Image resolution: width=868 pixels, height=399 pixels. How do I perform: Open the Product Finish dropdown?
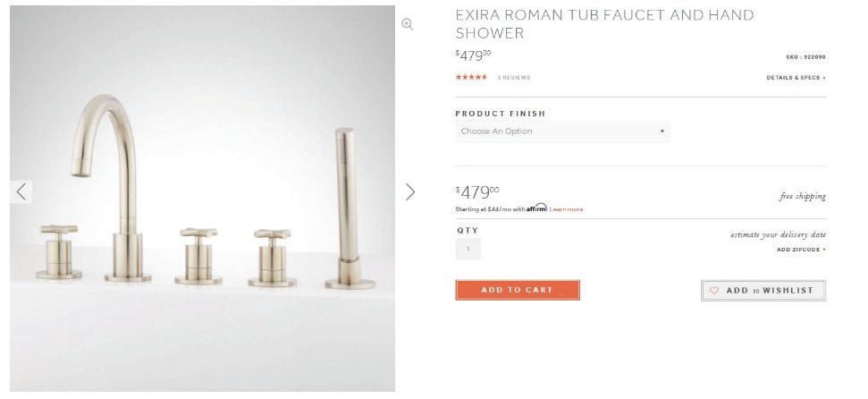pos(562,132)
